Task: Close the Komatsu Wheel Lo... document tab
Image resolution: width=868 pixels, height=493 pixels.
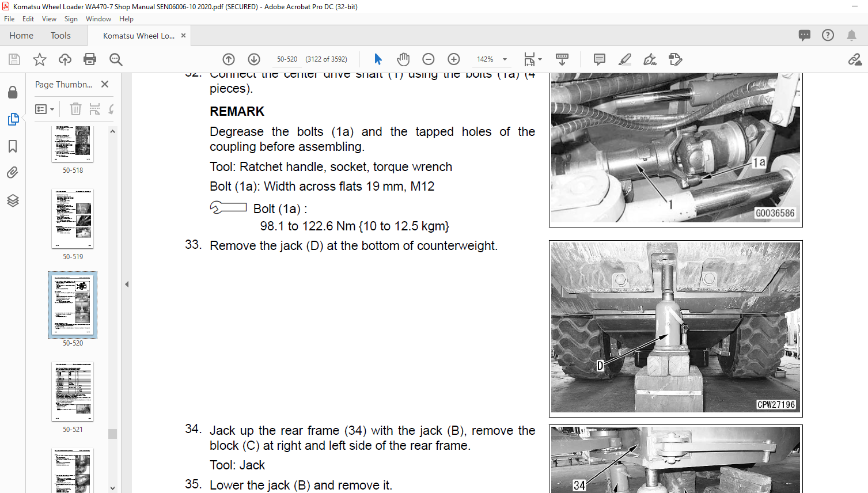Action: pyautogui.click(x=183, y=36)
